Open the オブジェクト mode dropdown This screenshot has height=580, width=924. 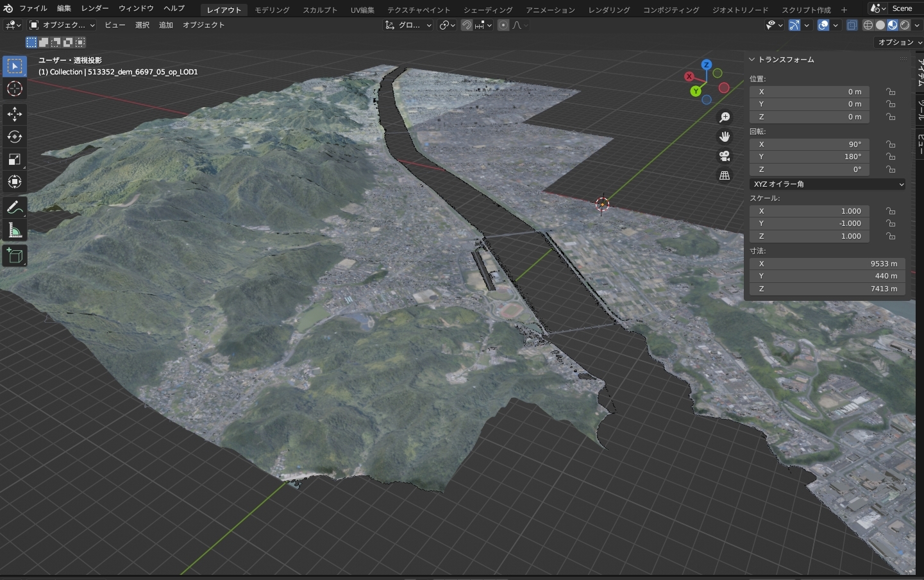(62, 25)
